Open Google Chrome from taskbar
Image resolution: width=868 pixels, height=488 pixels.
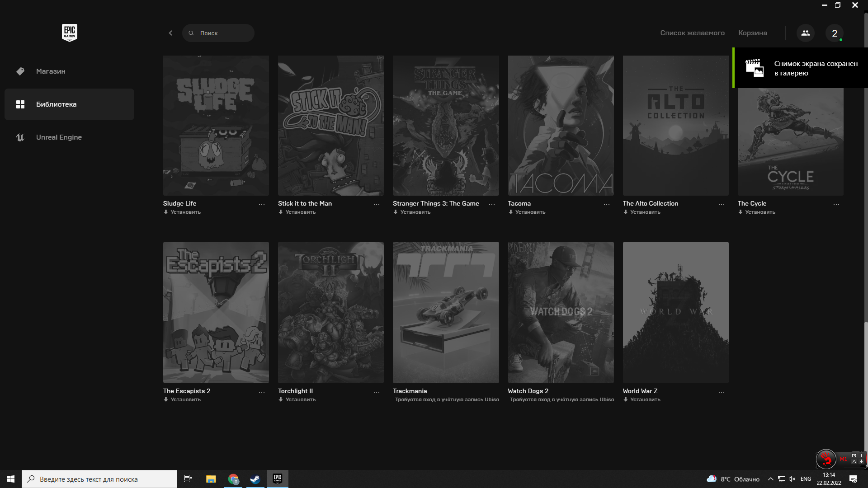(233, 479)
